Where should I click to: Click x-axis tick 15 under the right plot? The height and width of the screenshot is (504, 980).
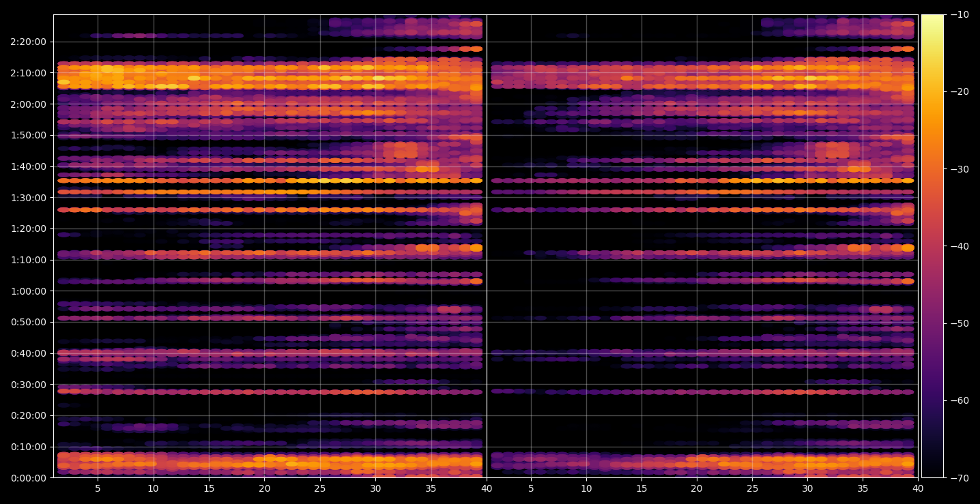pyautogui.click(x=641, y=488)
